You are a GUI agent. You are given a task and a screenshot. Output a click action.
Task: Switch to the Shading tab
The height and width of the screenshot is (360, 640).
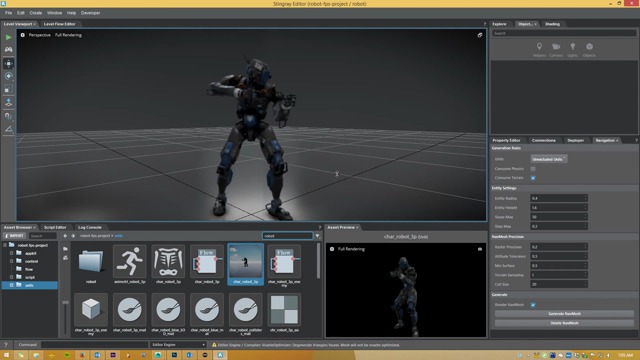pos(552,24)
